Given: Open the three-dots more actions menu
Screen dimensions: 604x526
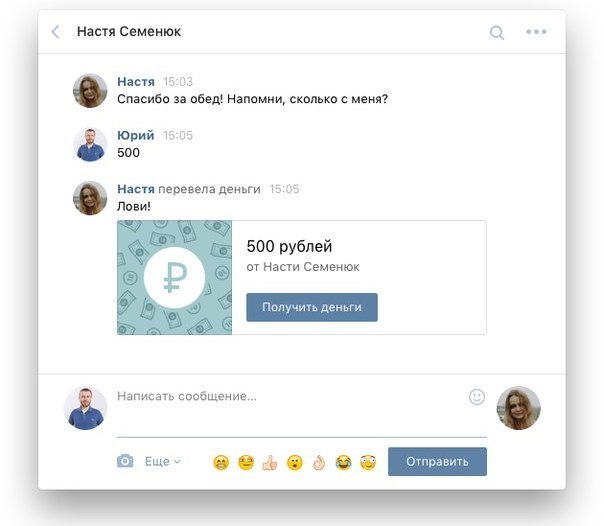Looking at the screenshot, I should pyautogui.click(x=536, y=32).
